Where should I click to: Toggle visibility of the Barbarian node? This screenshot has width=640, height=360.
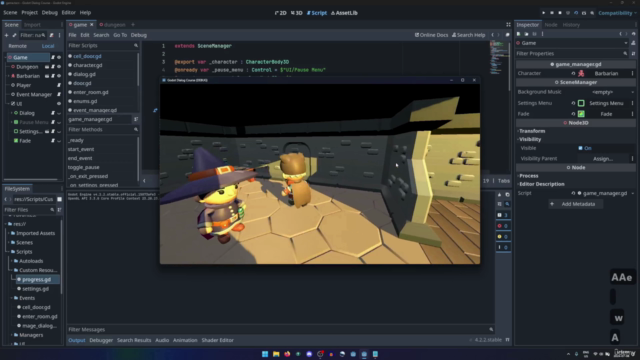59,76
